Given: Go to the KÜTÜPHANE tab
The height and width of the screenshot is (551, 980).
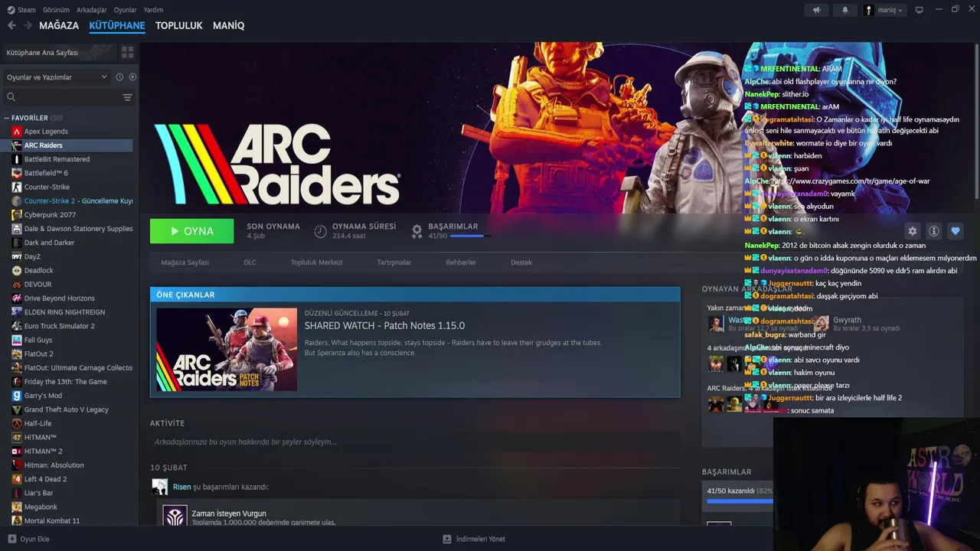Looking at the screenshot, I should pos(117,25).
